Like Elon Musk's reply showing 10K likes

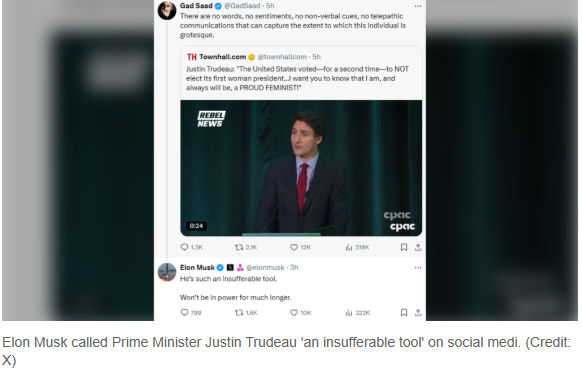click(x=294, y=313)
